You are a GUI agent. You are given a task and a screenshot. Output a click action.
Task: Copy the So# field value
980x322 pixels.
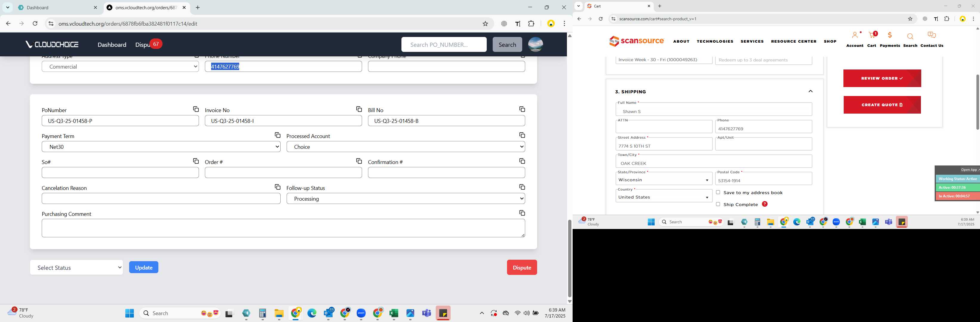click(196, 161)
